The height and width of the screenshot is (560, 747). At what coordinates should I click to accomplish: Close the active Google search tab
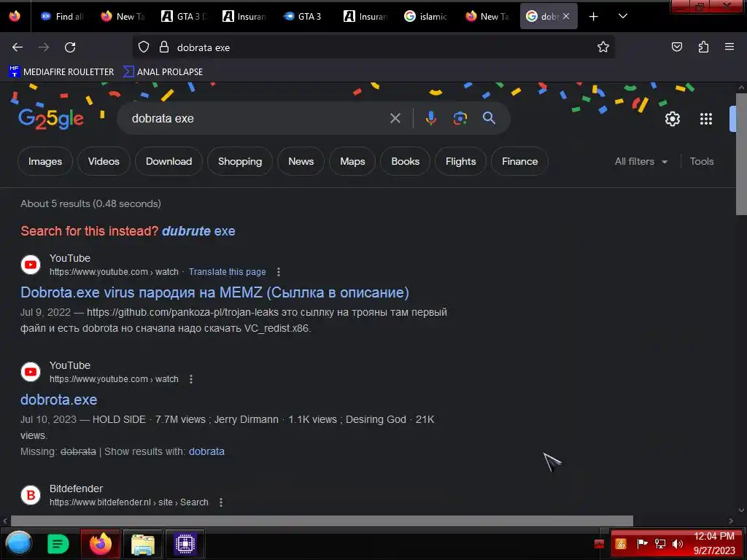(566, 16)
